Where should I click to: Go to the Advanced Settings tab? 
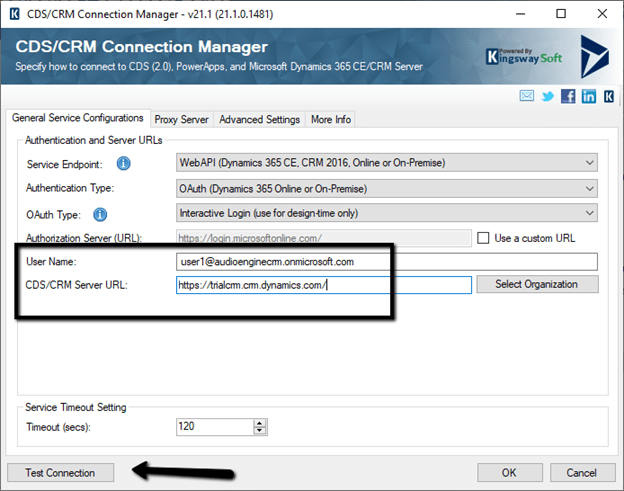point(259,119)
